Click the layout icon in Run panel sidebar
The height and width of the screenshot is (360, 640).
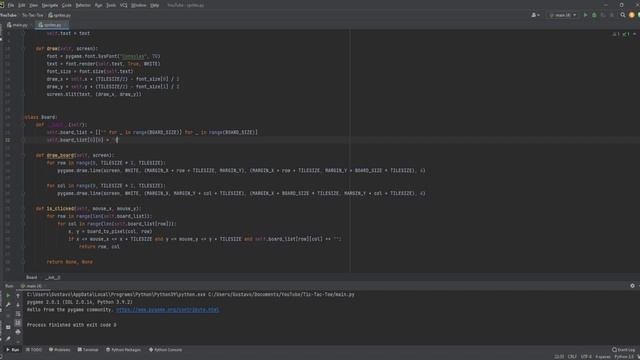pos(8,327)
